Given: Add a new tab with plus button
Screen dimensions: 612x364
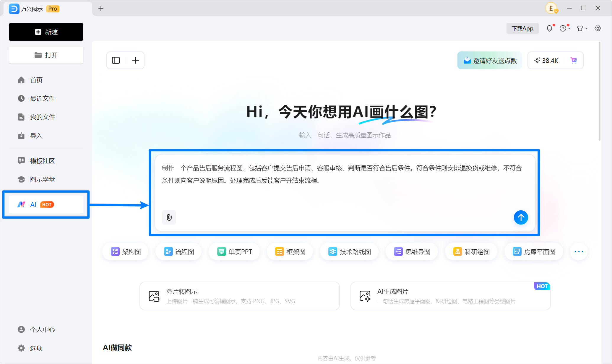Looking at the screenshot, I should click(101, 9).
